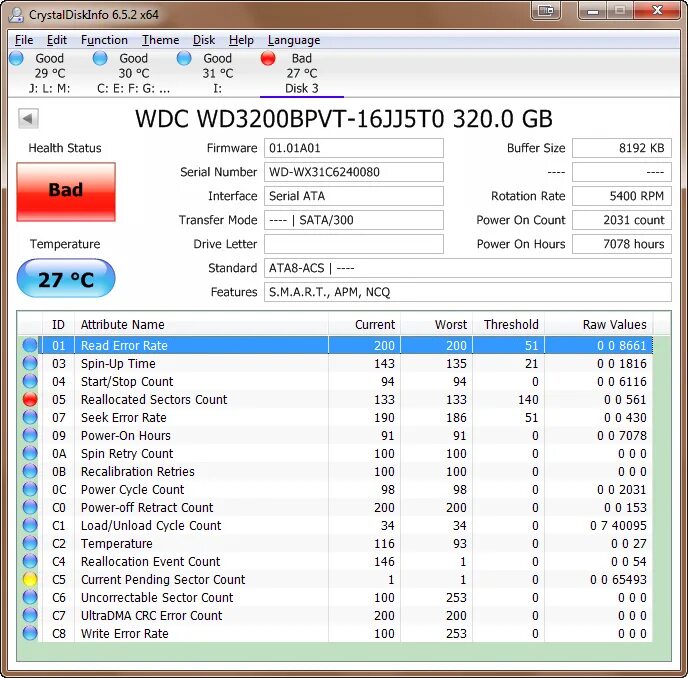688x678 pixels.
Task: Click the status circle for Temperature attribute
Action: (x=30, y=543)
